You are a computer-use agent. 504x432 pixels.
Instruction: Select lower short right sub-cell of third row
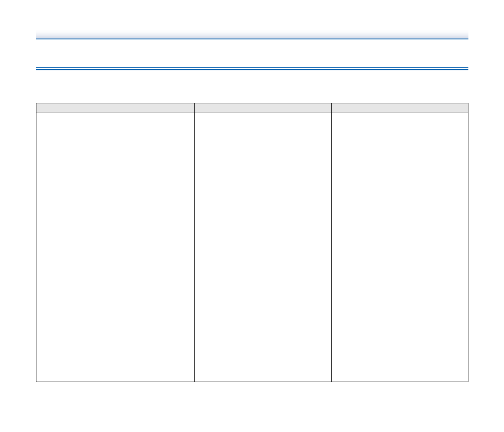[x=399, y=213]
